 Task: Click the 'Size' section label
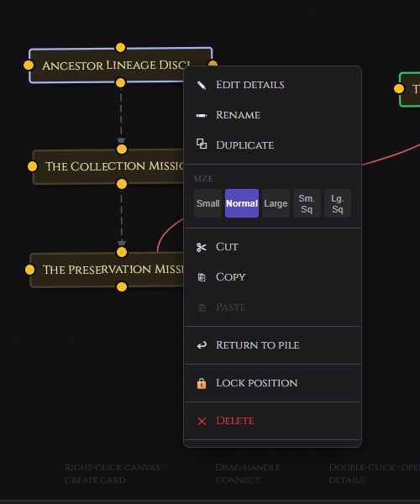(x=203, y=179)
